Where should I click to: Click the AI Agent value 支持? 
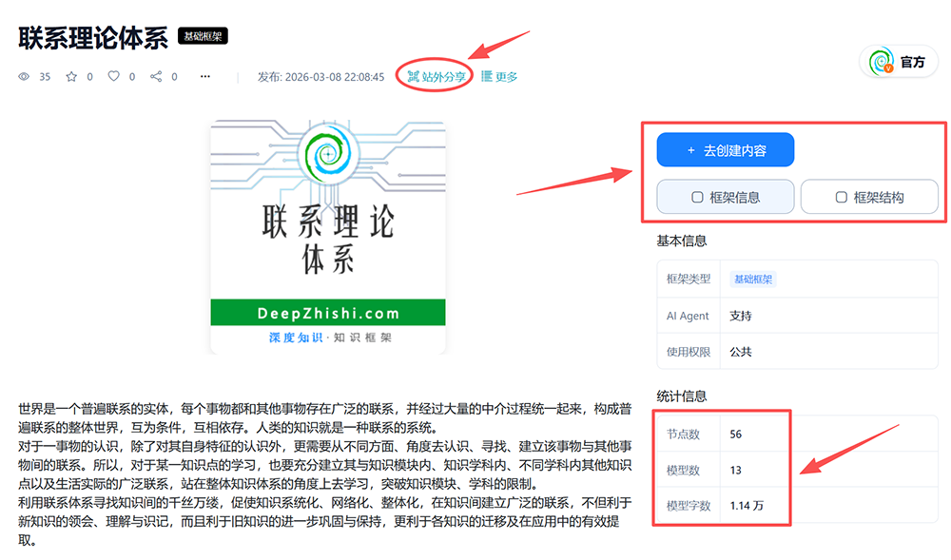(x=741, y=316)
